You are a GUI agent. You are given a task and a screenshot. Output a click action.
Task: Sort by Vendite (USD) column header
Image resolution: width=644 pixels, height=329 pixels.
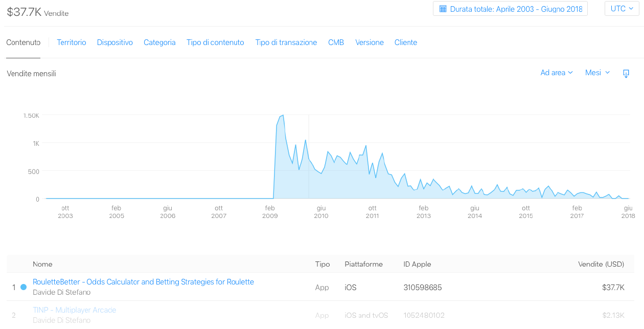[601, 264]
